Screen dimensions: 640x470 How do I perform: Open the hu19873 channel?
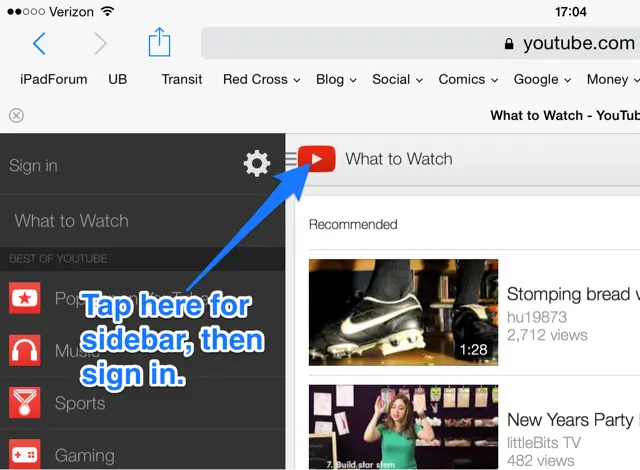pos(537,317)
